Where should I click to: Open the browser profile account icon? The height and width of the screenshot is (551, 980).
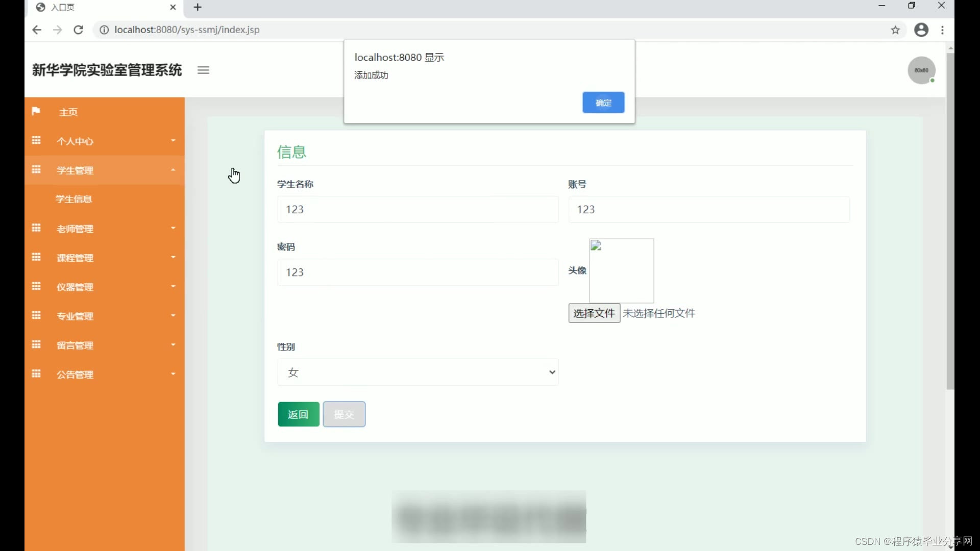click(x=921, y=30)
